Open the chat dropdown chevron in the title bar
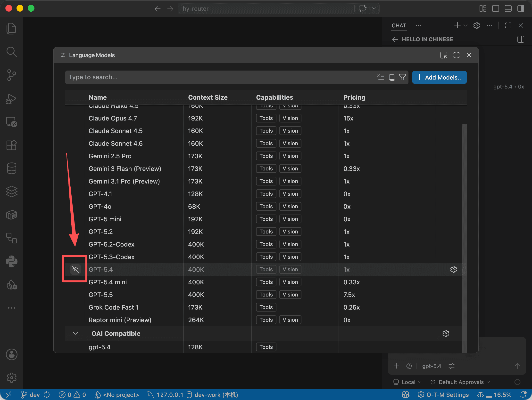 pos(374,9)
